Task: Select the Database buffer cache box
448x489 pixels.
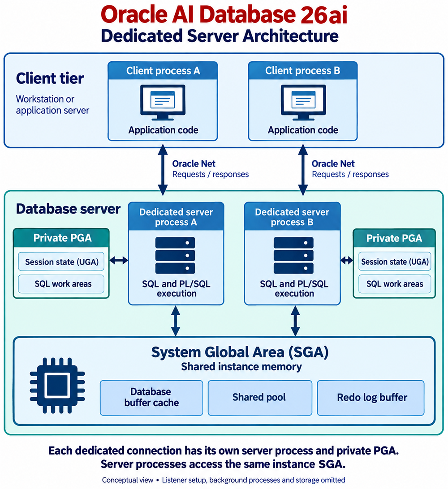Action: tap(151, 398)
